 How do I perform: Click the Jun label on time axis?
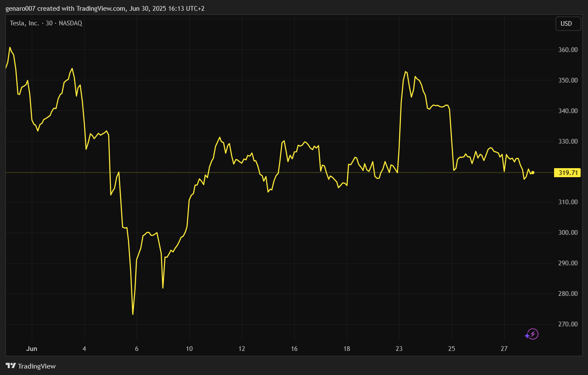(32, 348)
